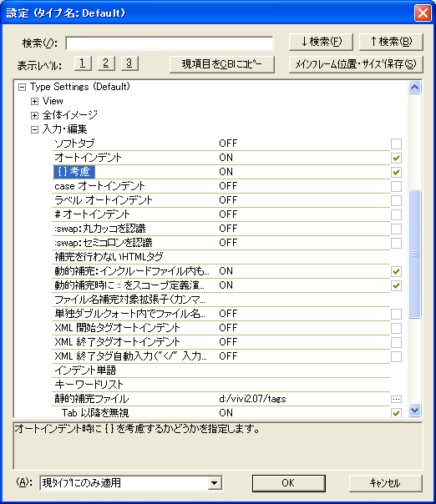
Task: Search upward with ↑検索(B) button
Action: pyautogui.click(x=391, y=42)
